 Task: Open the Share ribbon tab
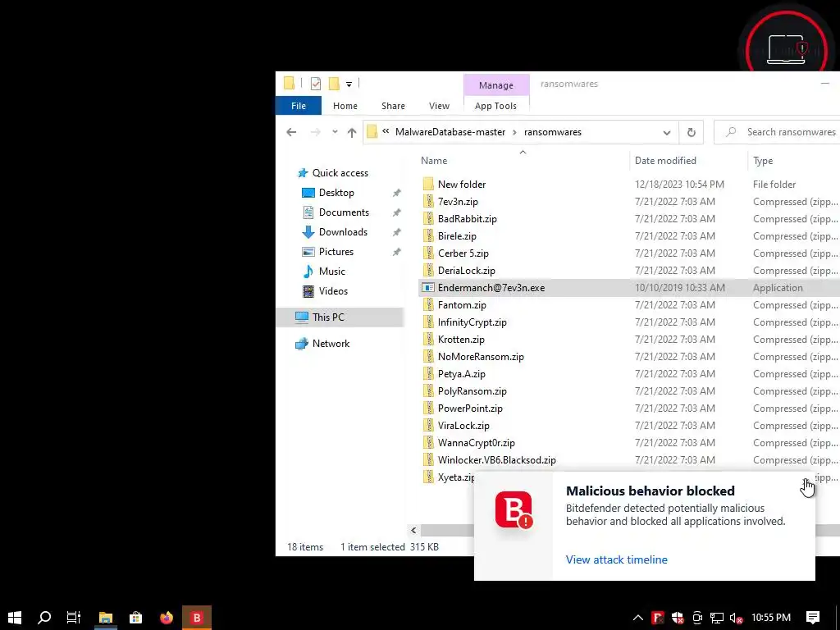coord(393,106)
